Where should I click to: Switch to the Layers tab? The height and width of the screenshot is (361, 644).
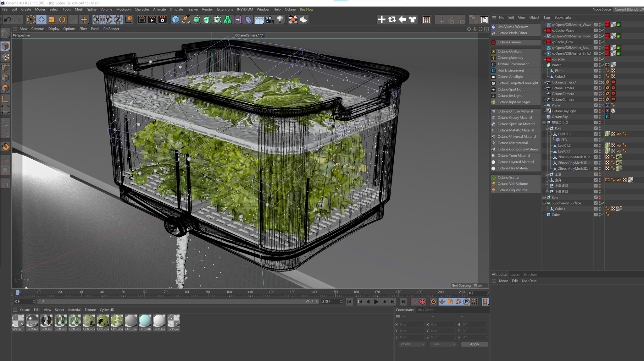point(515,274)
